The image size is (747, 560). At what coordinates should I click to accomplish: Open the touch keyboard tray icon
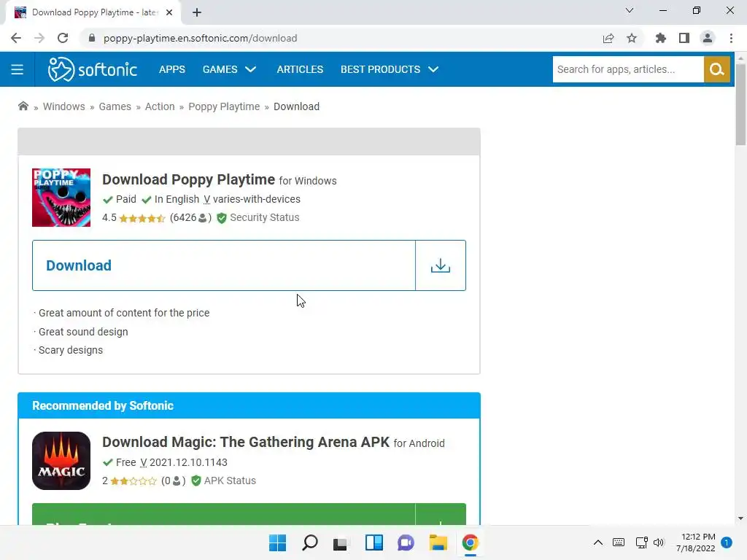[x=619, y=542]
